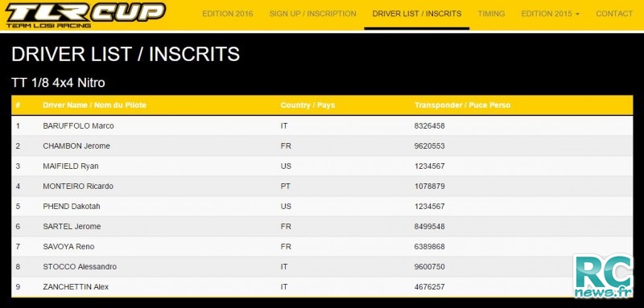
Task: Click the Driver Name column header
Action: point(94,105)
